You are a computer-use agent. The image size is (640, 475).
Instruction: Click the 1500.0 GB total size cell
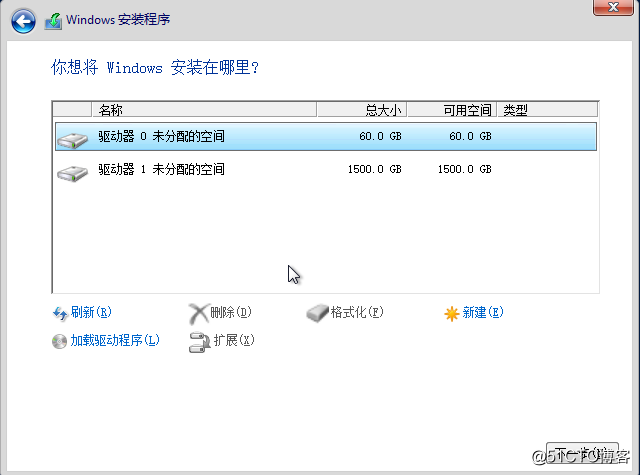[375, 169]
